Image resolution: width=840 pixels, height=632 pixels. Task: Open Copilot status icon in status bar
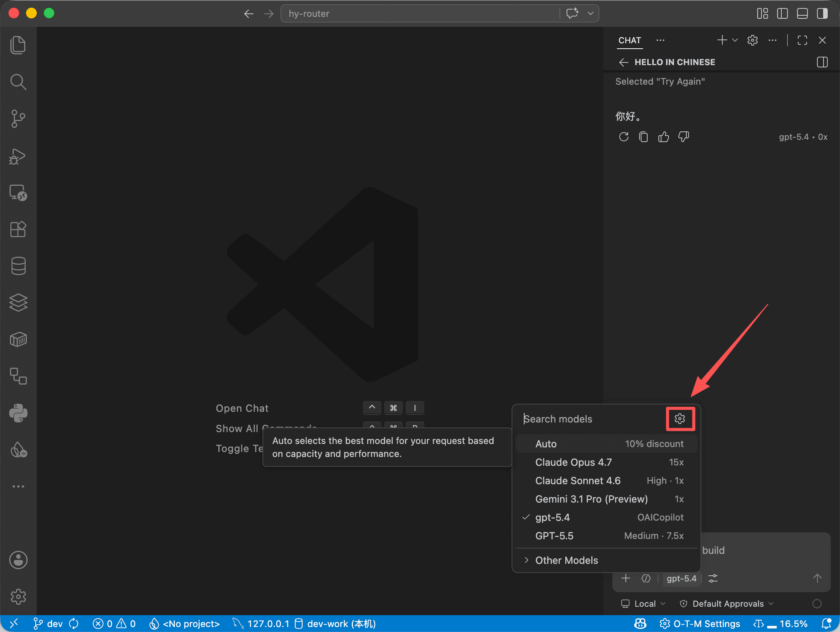(640, 624)
